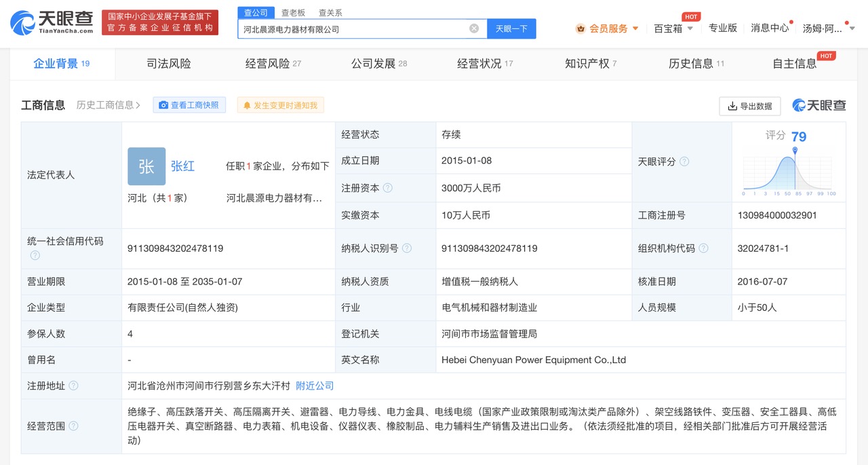The width and height of the screenshot is (868, 465).
Task: Expand the 会员服务 dropdown
Action: tap(635, 29)
